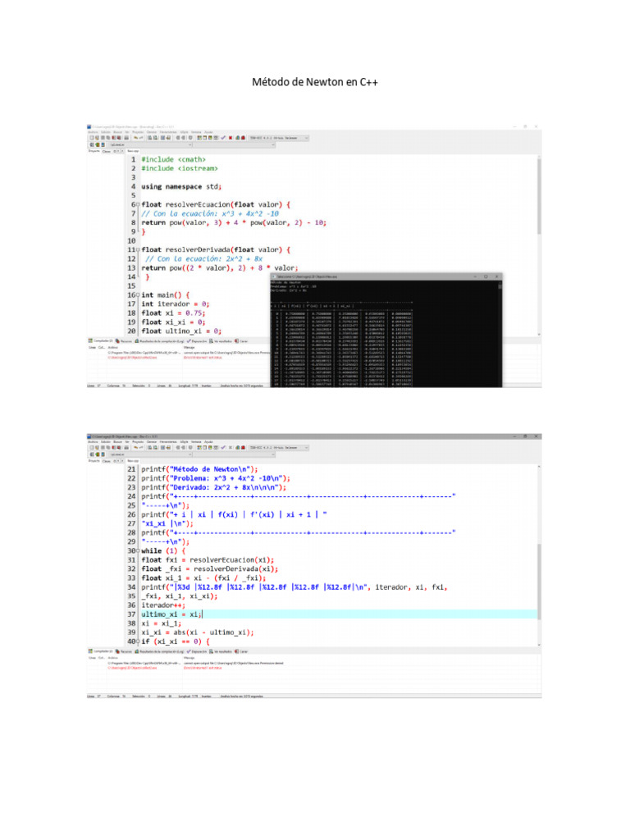
Task: Click the Cerrar button in the upper bottom panel
Action: (242, 340)
